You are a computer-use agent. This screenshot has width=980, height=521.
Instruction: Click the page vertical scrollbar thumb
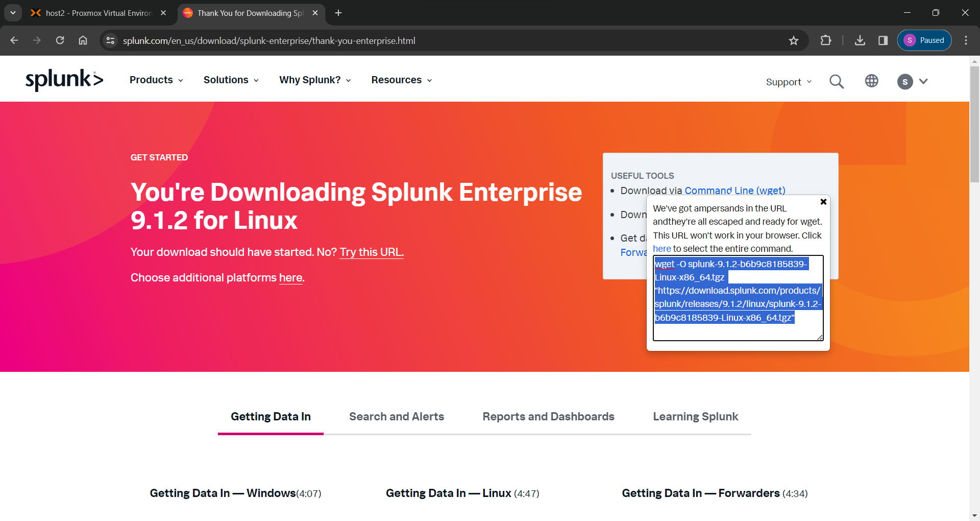click(974, 124)
